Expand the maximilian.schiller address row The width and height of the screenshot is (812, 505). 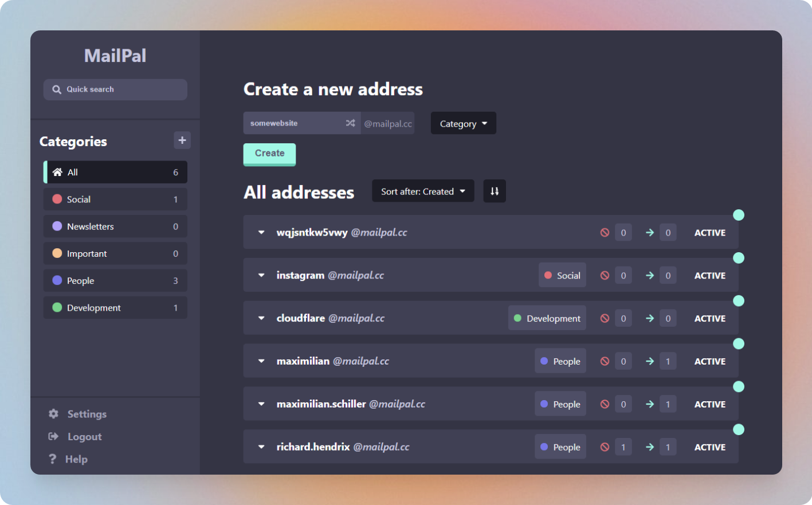[x=261, y=404]
